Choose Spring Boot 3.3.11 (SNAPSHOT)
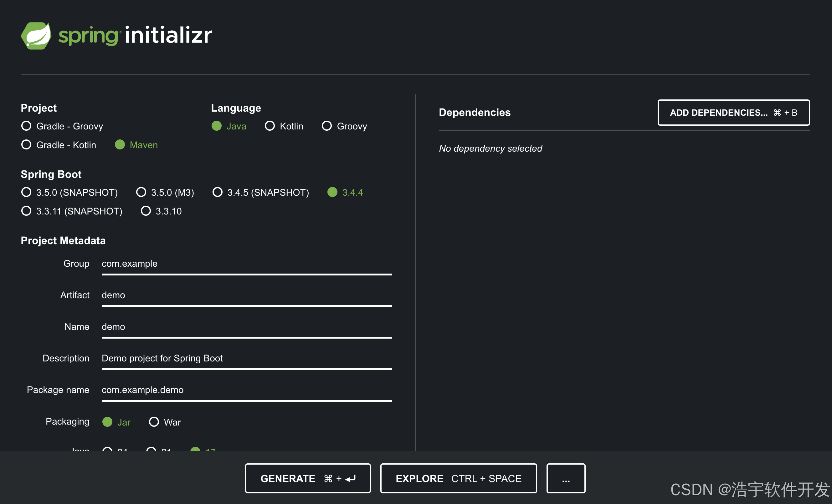The image size is (832, 504). click(x=26, y=211)
